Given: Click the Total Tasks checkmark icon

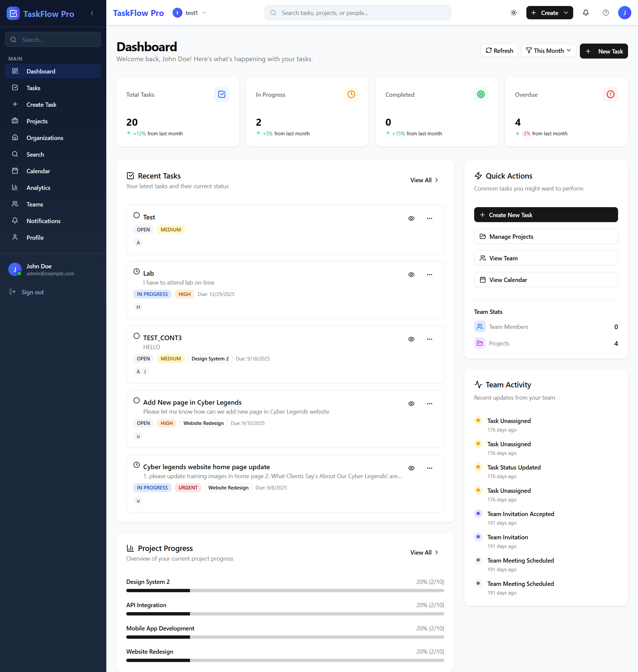Looking at the screenshot, I should (222, 94).
